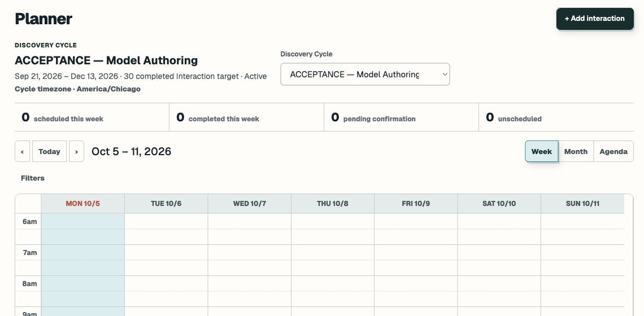Click the ACCEPTANCE — Model Authoring heading
This screenshot has height=316, width=644.
(x=106, y=60)
